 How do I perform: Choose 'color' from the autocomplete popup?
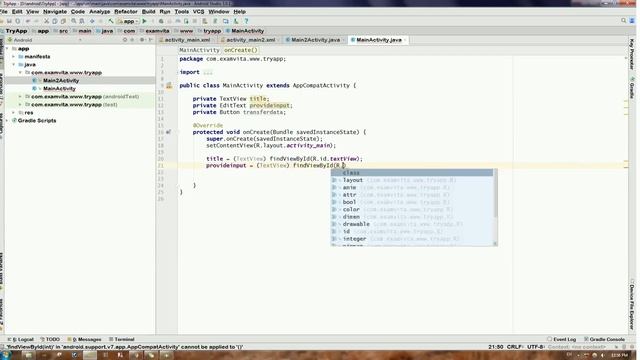click(412, 209)
